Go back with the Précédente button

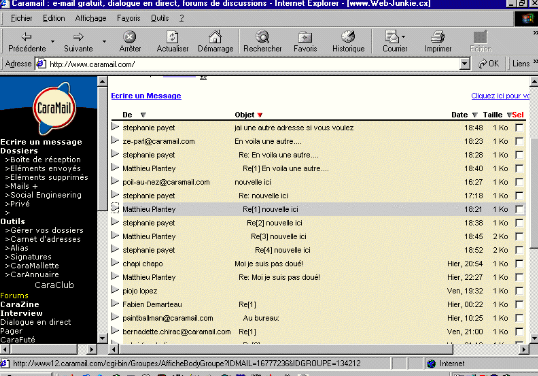(27, 42)
